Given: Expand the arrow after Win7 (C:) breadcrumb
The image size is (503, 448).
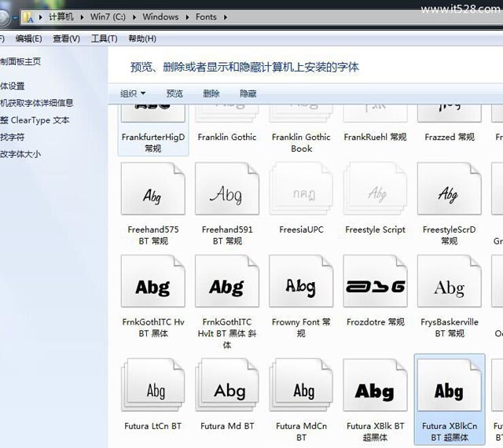Looking at the screenshot, I should [134, 17].
